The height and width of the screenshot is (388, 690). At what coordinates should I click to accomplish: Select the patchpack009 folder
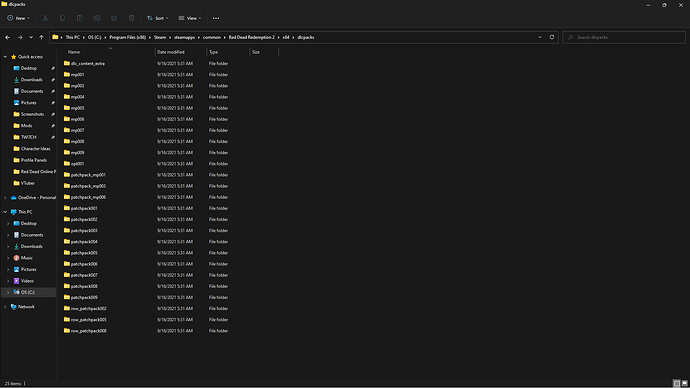[84, 297]
